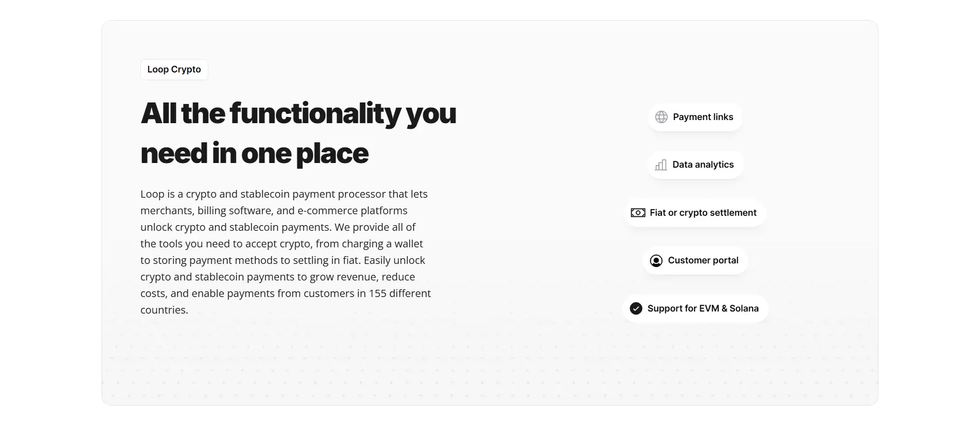Click "countries." at the paragraph's end
This screenshot has width=980, height=444.
tap(164, 310)
